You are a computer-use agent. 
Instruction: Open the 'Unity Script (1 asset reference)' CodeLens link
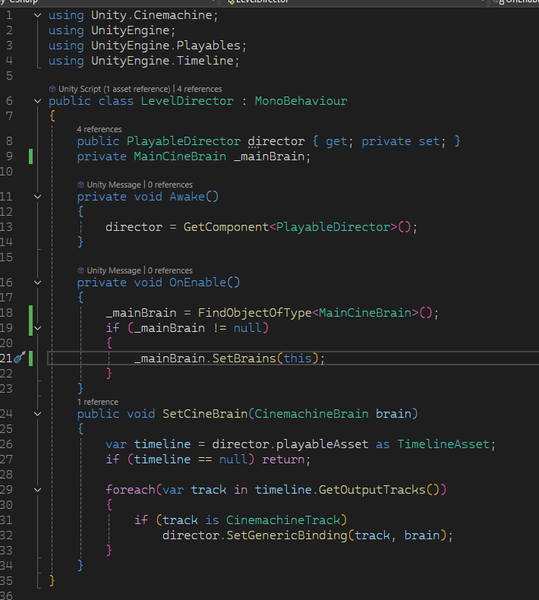(x=114, y=89)
